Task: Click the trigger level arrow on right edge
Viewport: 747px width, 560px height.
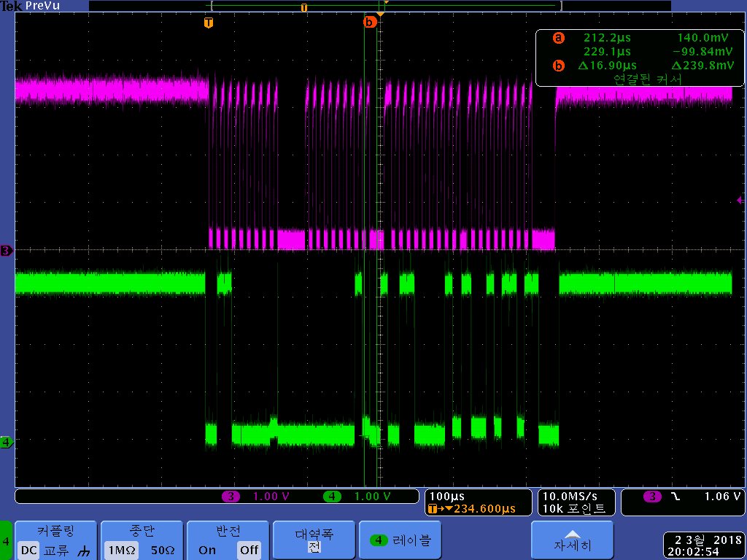Action: 740,200
